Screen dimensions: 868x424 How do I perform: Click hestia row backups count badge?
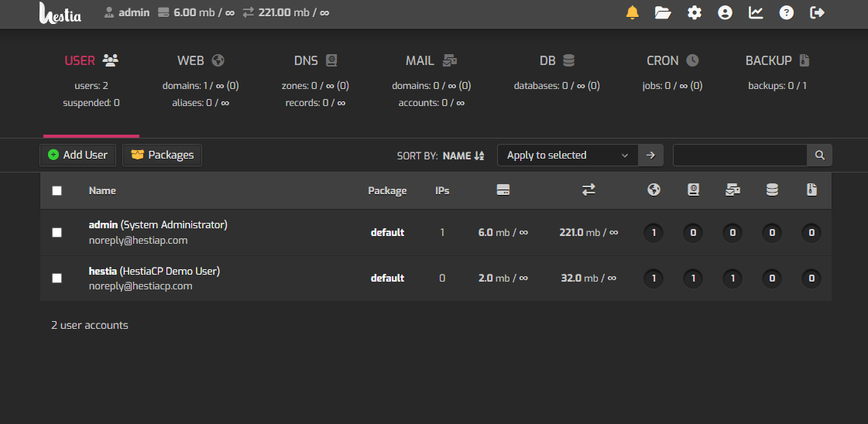click(x=811, y=279)
